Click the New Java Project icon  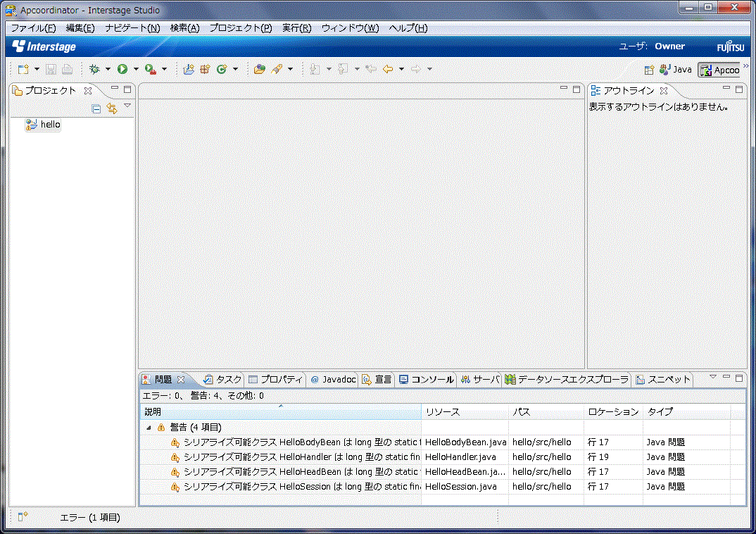(189, 70)
